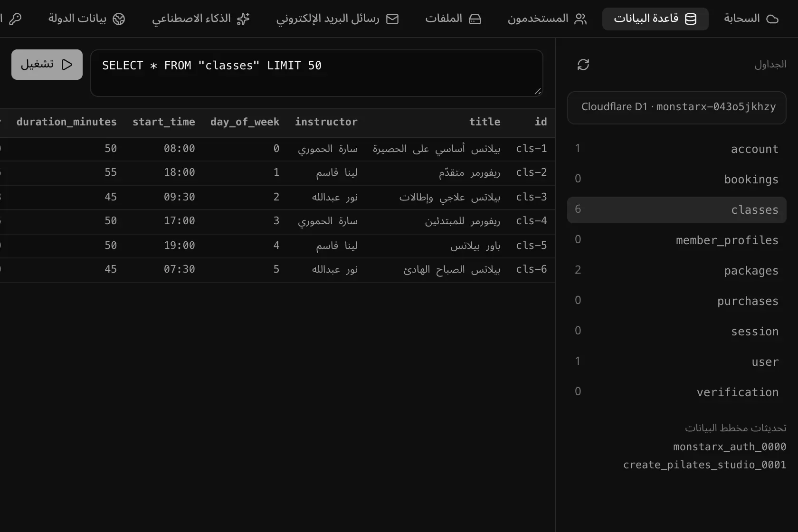798x532 pixels.
Task: Go to رسائل البريد الإلكتروني tab
Action: pos(337,19)
